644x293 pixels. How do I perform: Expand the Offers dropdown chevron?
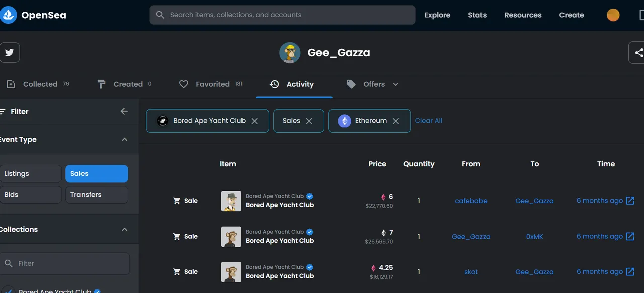click(395, 84)
